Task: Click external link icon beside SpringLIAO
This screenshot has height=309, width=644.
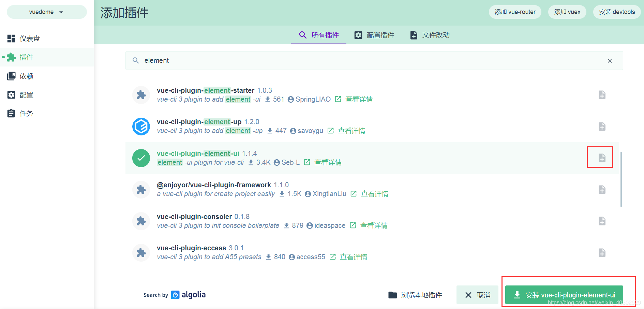Action: (x=338, y=99)
